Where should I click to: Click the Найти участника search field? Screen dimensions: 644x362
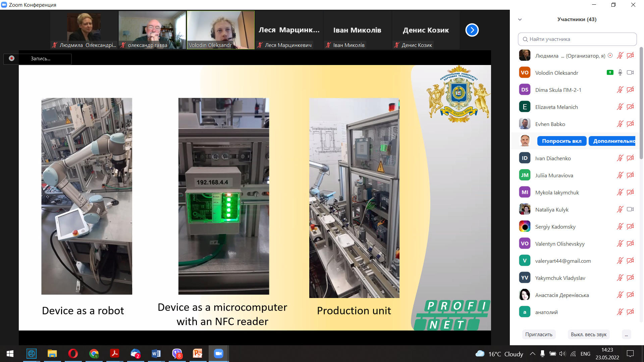(577, 39)
